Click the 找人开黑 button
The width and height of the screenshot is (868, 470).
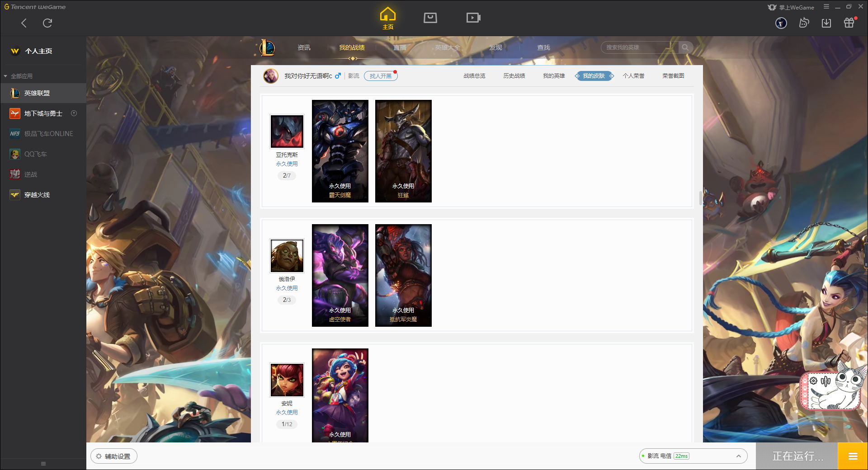[381, 76]
